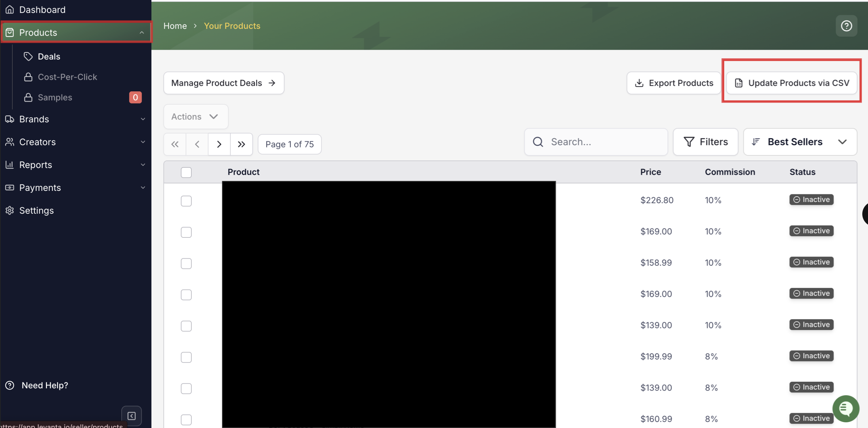The height and width of the screenshot is (428, 868).
Task: Open the Actions dropdown
Action: (x=195, y=117)
